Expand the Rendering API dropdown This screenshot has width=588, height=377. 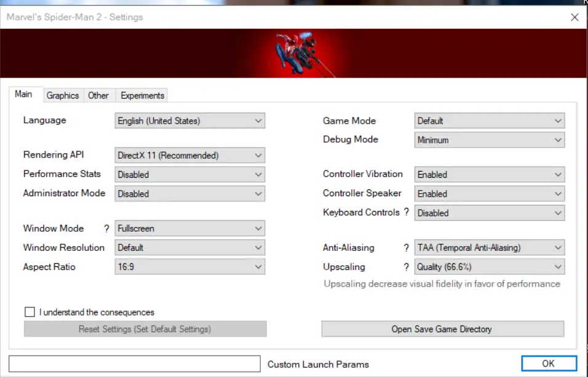(x=190, y=156)
